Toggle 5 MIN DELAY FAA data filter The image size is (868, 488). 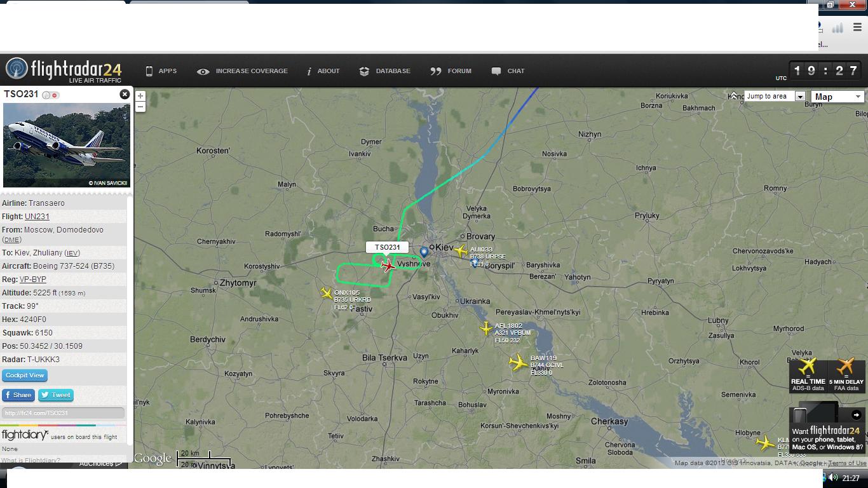click(x=846, y=376)
